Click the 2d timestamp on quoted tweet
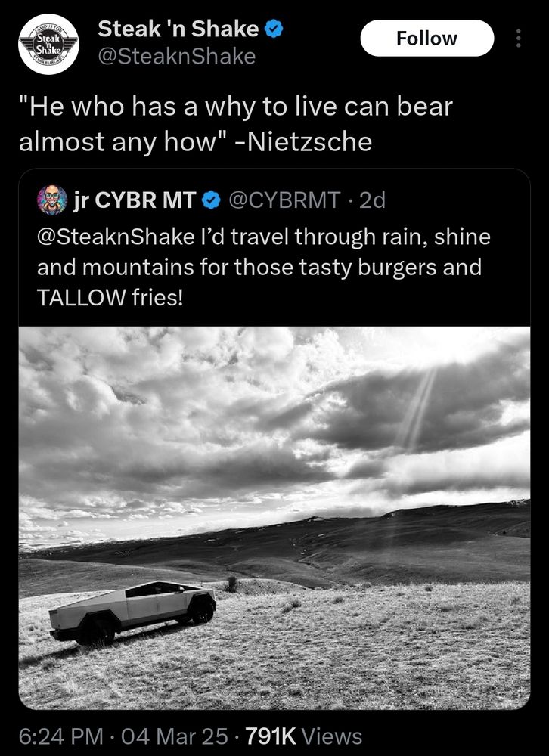This screenshot has width=549, height=756. click(372, 200)
